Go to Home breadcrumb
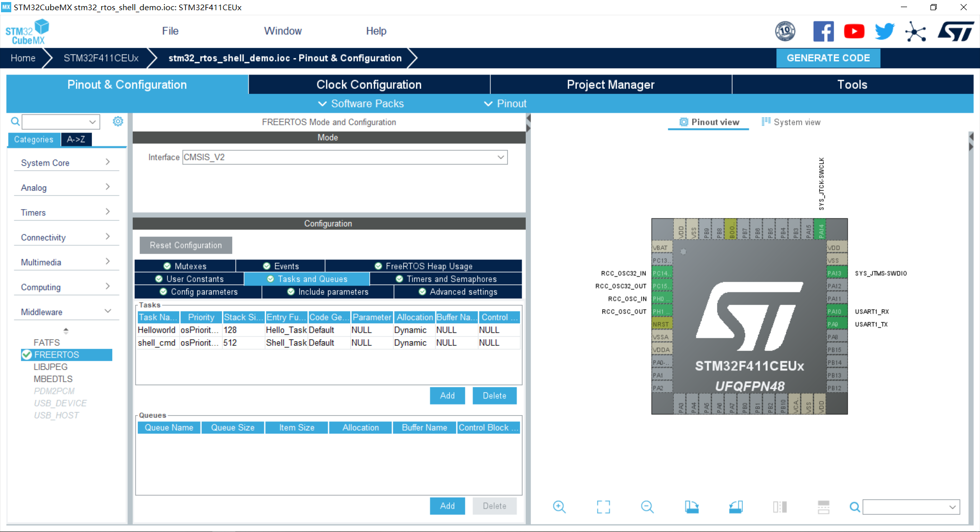This screenshot has height=532, width=980. 23,58
